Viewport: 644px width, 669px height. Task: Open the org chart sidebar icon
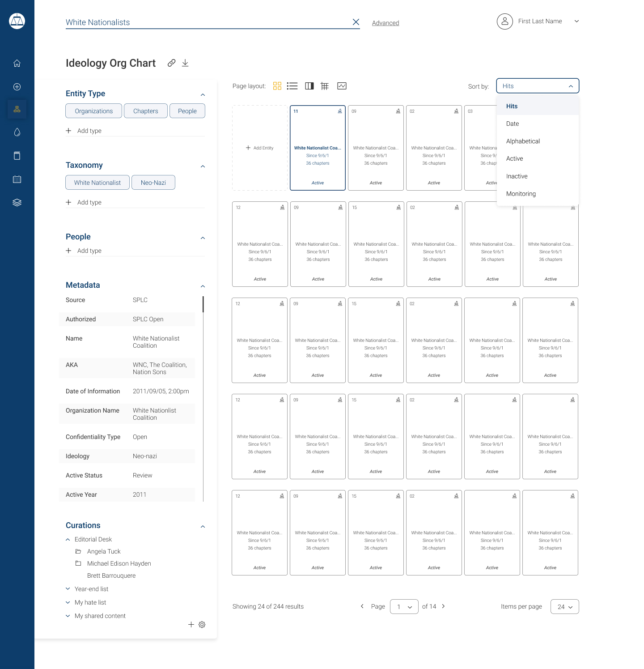pos(17,109)
